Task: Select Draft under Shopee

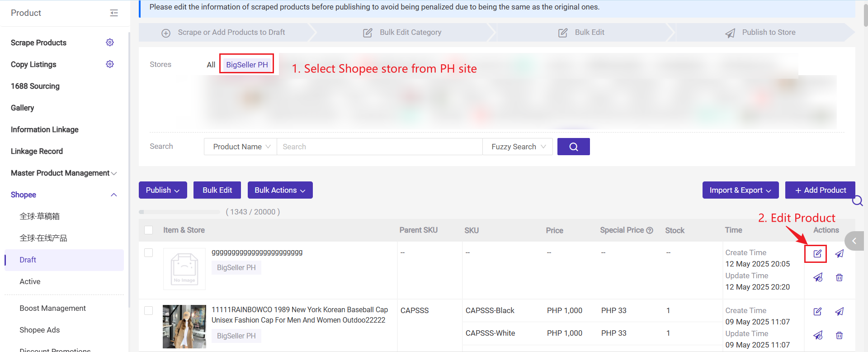Action: tap(64, 260)
